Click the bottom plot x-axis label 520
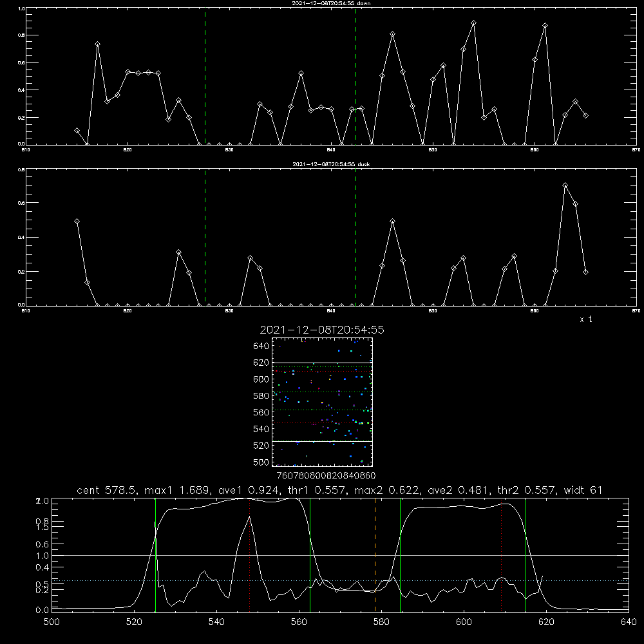Viewport: 644px width, 644px height. 134,622
